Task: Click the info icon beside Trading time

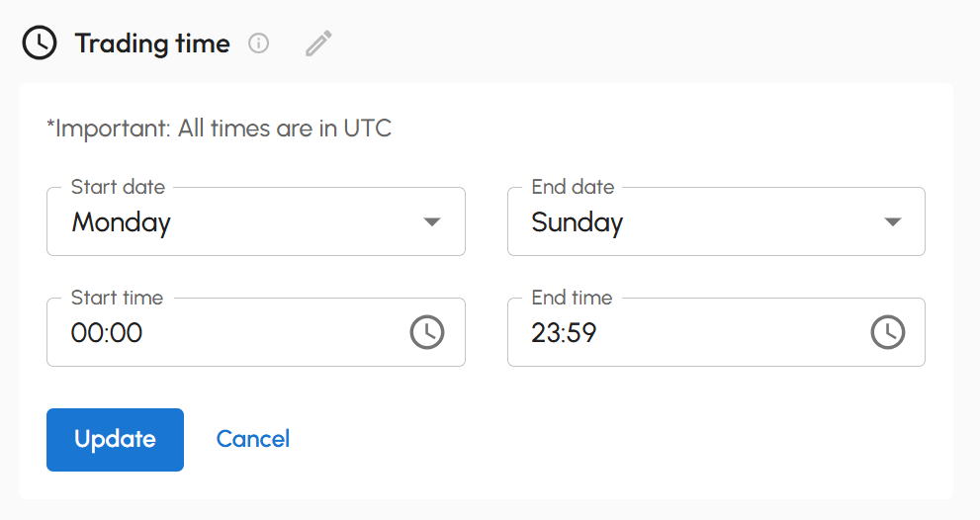Action: tap(258, 43)
